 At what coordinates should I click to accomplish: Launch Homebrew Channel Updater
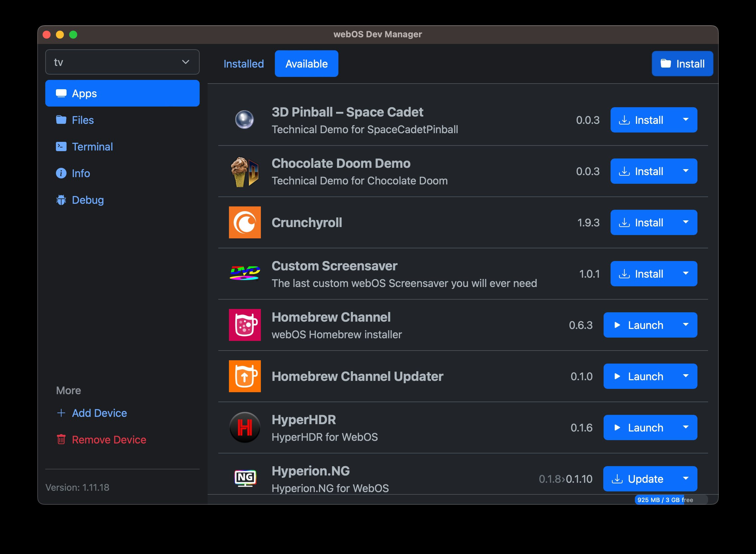pos(639,376)
